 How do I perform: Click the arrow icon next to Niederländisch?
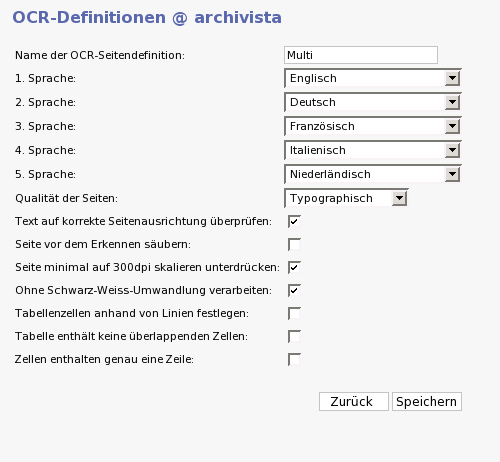(x=452, y=174)
